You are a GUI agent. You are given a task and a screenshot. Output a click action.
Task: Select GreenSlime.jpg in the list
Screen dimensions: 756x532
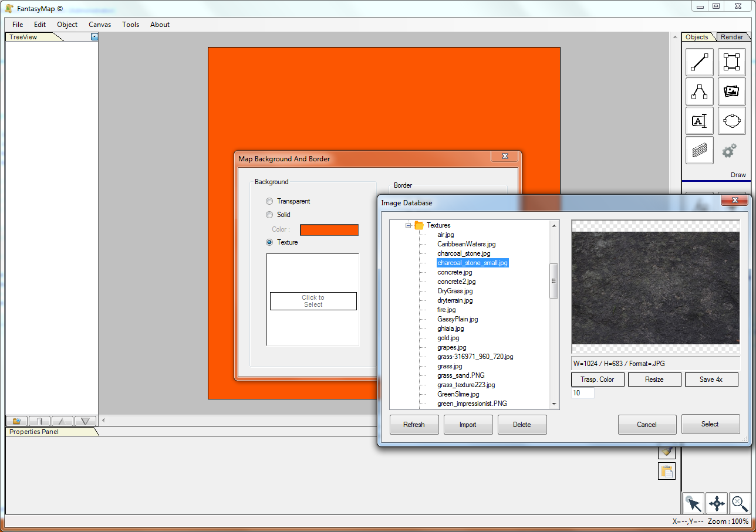point(458,394)
